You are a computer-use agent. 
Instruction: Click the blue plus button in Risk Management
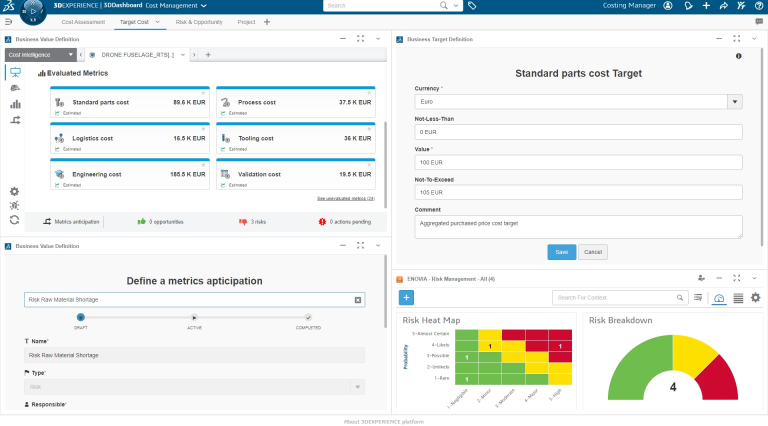(406, 297)
